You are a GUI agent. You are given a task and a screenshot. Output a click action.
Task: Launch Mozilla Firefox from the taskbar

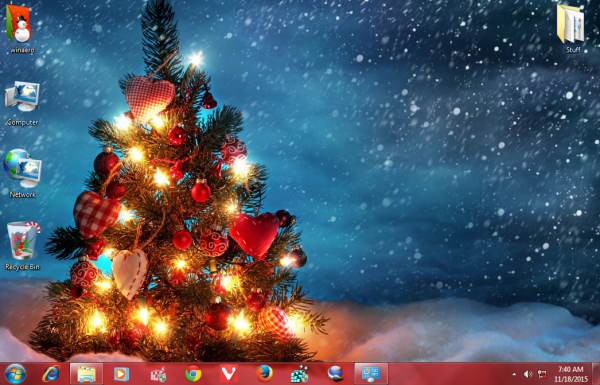click(x=264, y=373)
